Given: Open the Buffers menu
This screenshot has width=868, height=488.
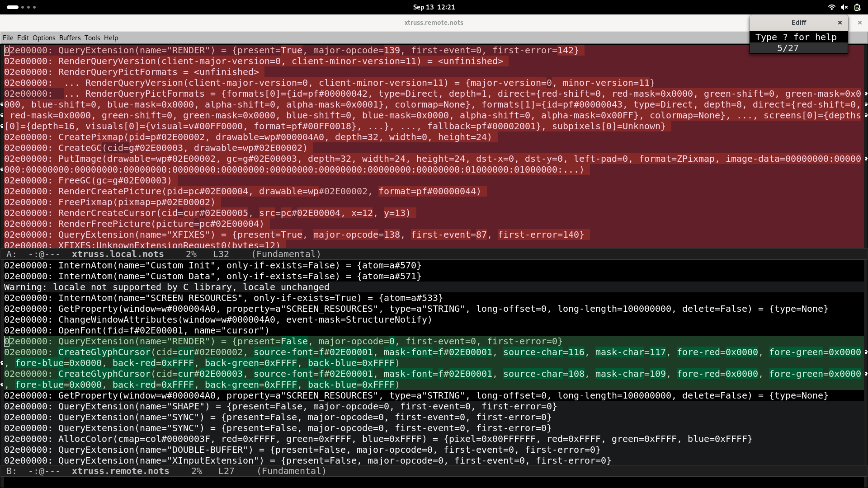Looking at the screenshot, I should tap(70, 38).
